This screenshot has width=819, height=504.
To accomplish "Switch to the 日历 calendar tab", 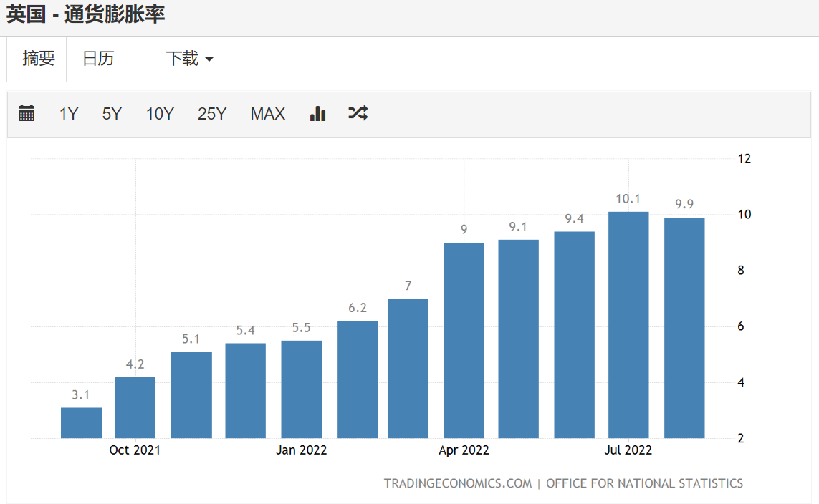I will pyautogui.click(x=100, y=59).
